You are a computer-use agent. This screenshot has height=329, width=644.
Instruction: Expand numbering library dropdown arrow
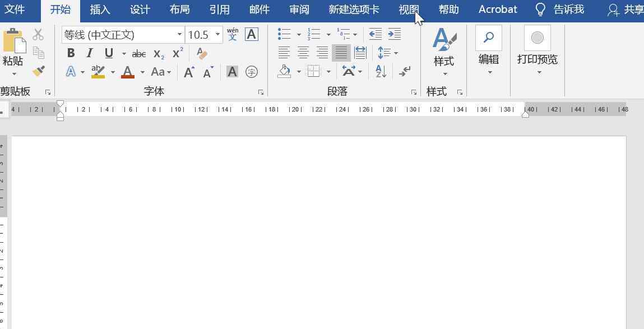[328, 35]
